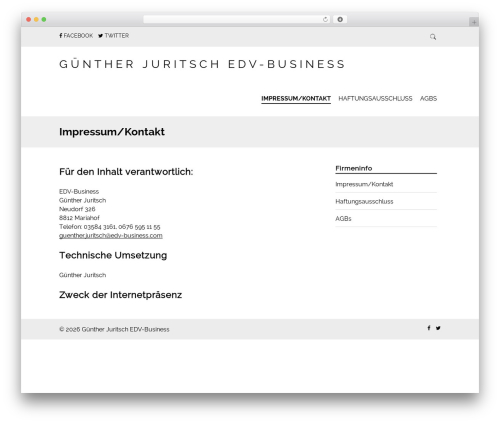
Task: Open the Twitter link in top bar
Action: [113, 36]
